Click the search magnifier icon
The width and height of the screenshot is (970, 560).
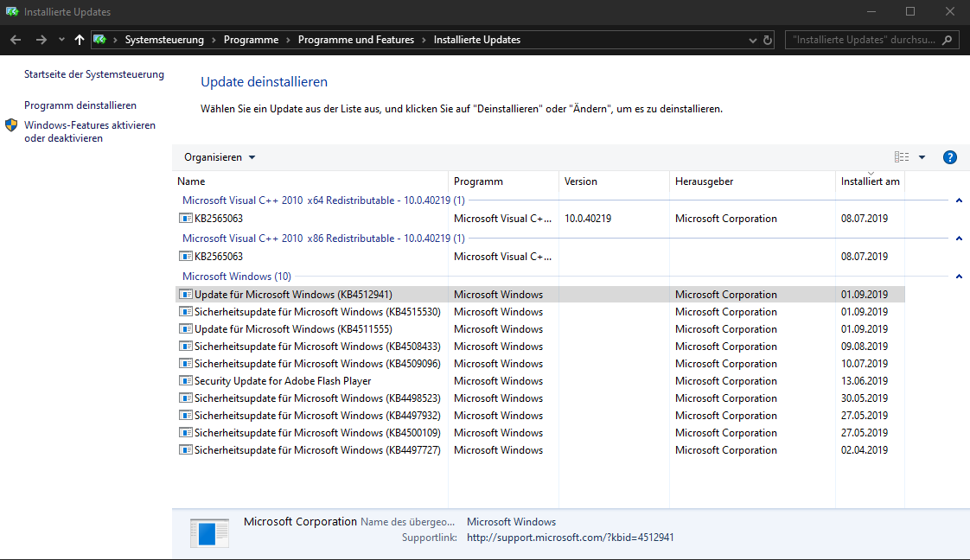pos(947,40)
